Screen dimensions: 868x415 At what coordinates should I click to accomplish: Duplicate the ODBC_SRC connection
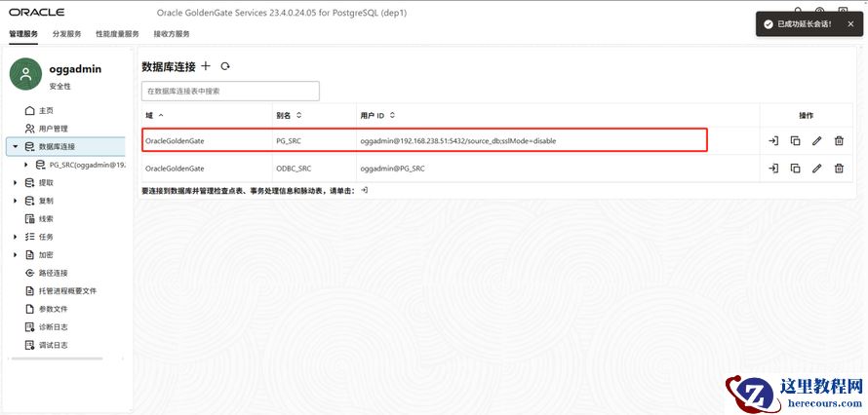click(796, 169)
